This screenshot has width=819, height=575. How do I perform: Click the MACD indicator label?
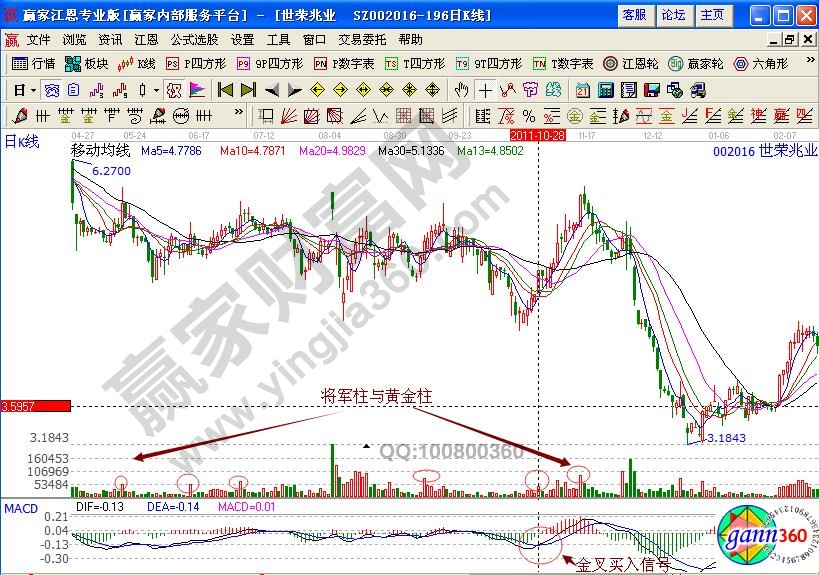point(21,509)
